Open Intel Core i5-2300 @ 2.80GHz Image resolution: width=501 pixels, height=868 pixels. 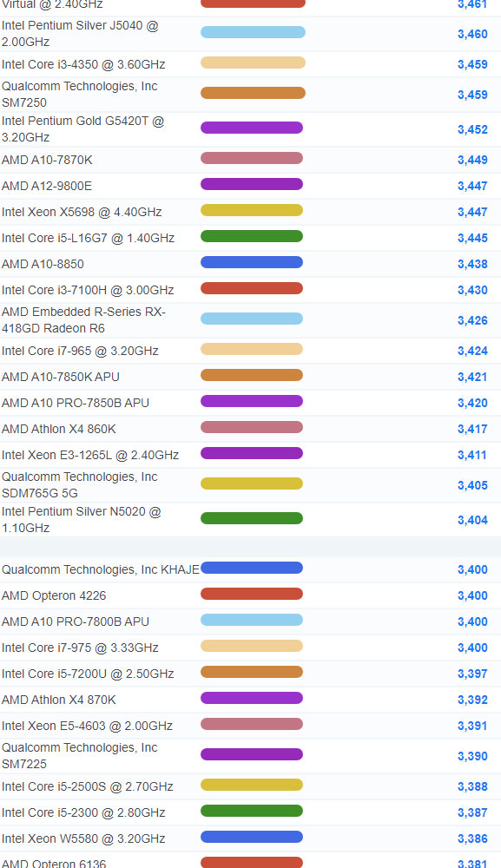(83, 812)
